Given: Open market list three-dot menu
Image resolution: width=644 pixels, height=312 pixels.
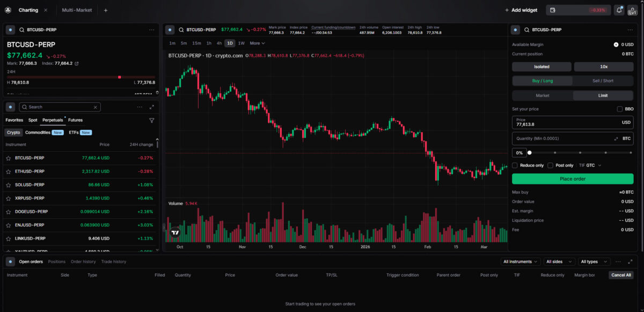Looking at the screenshot, I should (x=140, y=107).
